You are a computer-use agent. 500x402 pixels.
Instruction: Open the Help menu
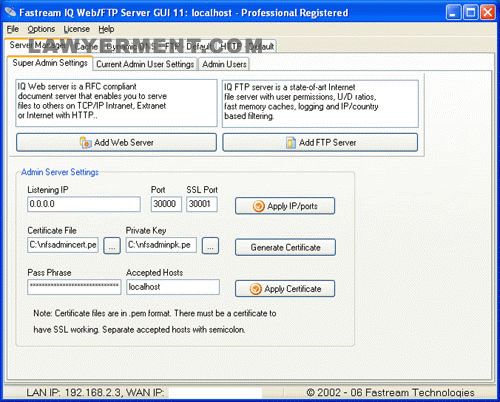[x=106, y=29]
